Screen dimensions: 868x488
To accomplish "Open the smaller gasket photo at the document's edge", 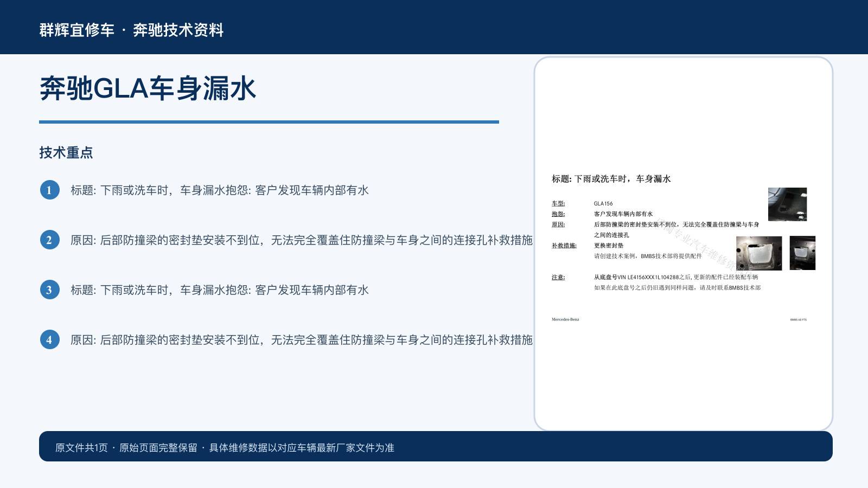I will [802, 253].
